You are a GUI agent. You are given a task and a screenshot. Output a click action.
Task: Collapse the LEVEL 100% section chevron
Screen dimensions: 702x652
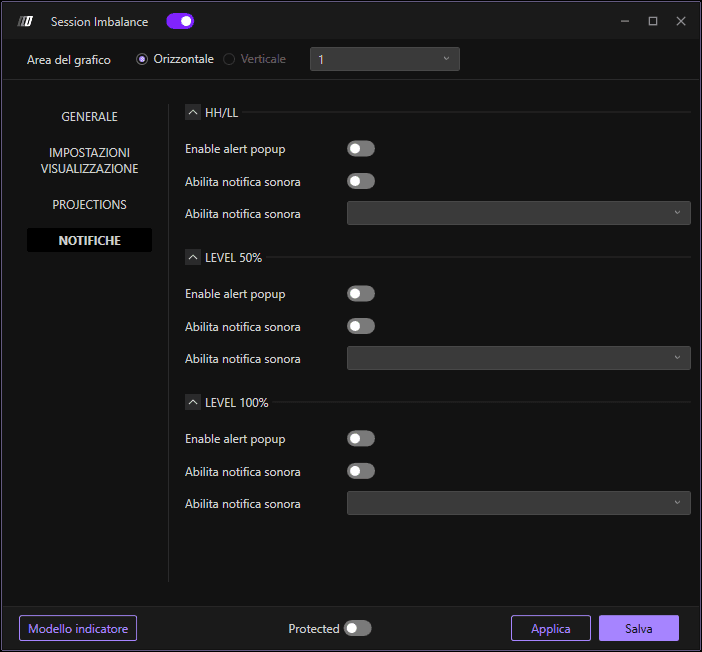tap(193, 403)
